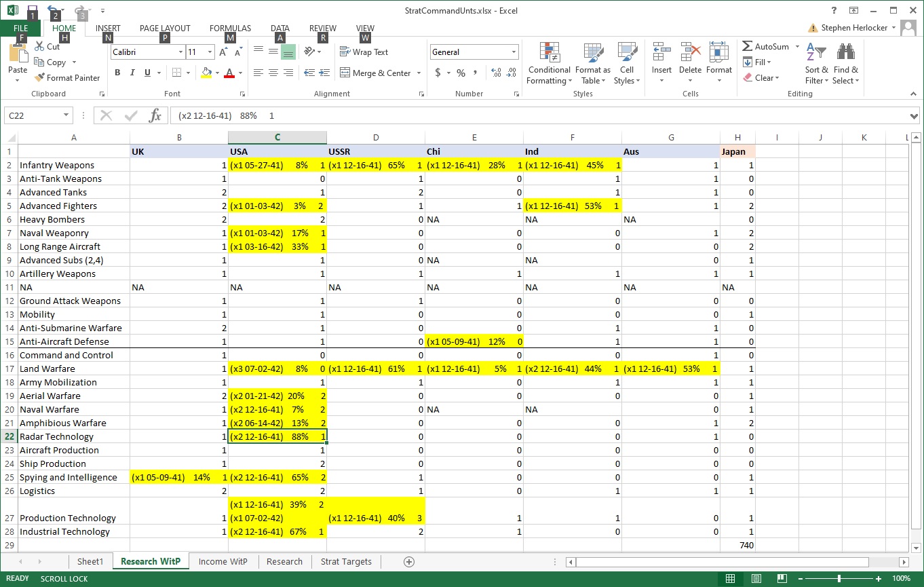The height and width of the screenshot is (587, 924).
Task: Open Excel Help question mark
Action: [x=834, y=10]
